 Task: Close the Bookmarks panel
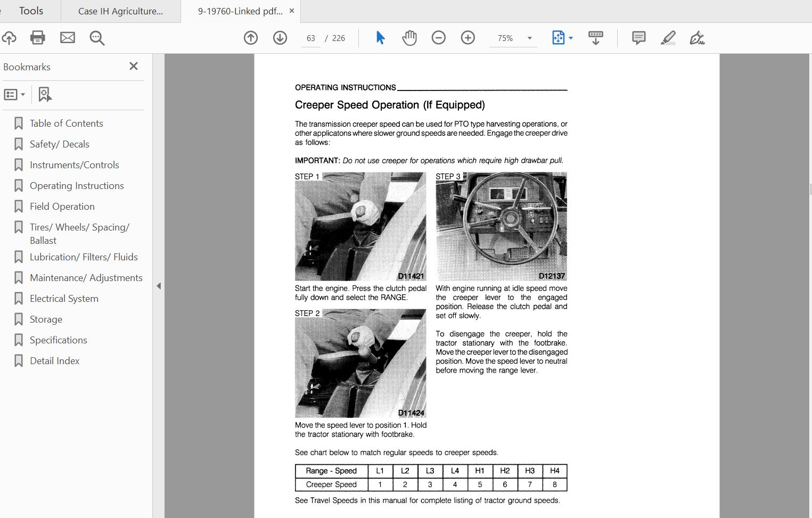coord(134,66)
